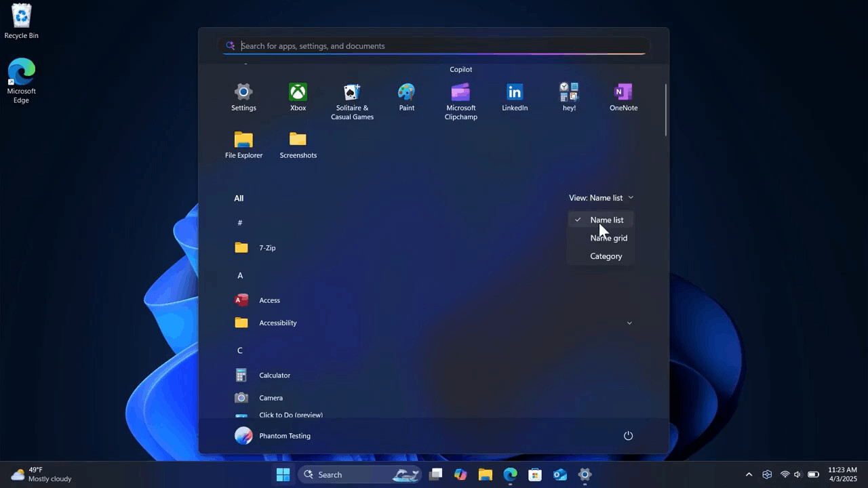Viewport: 868px width, 488px height.
Task: Open Microsoft Store from the taskbar
Action: [535, 474]
